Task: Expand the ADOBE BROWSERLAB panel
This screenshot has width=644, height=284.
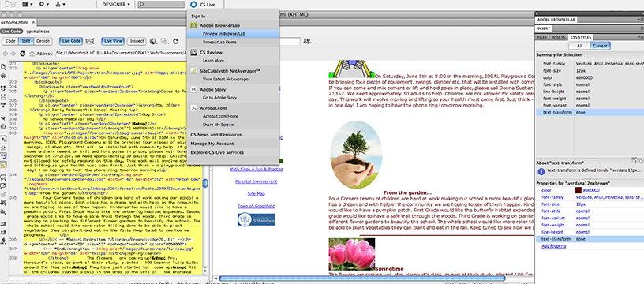Action: (x=556, y=19)
